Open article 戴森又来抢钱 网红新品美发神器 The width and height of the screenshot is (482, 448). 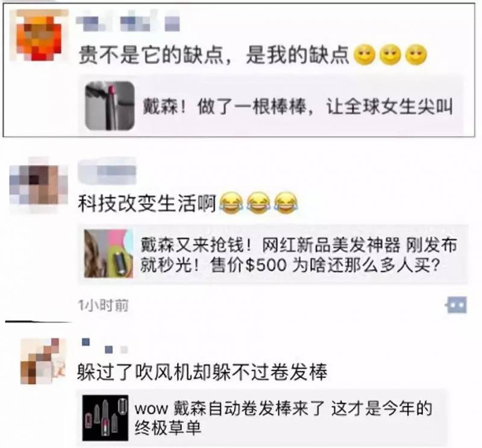click(273, 254)
